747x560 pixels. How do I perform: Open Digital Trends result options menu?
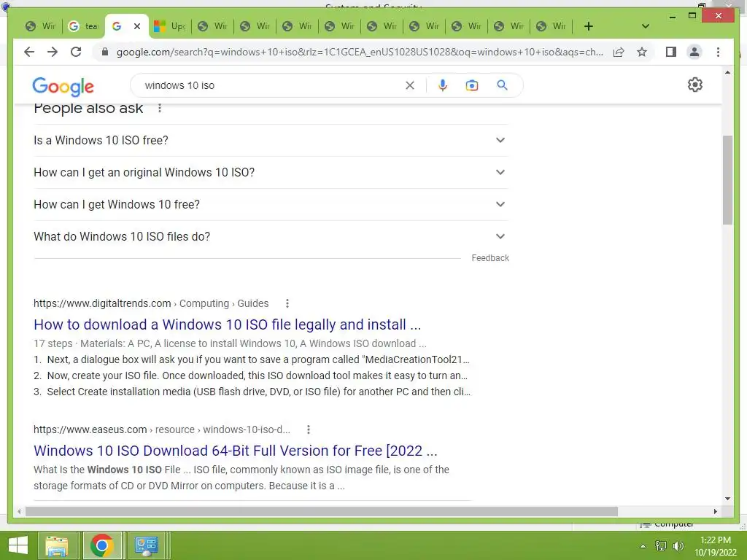click(x=287, y=303)
